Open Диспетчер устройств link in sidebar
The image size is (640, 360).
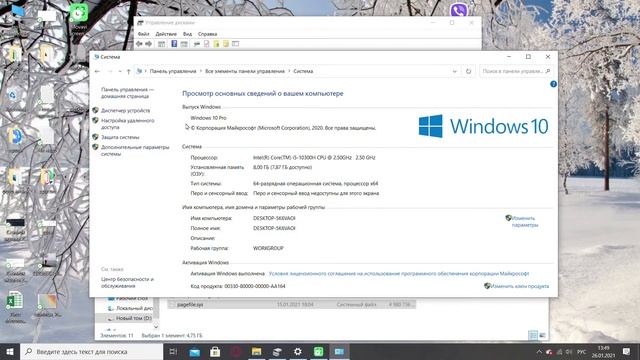pos(125,111)
